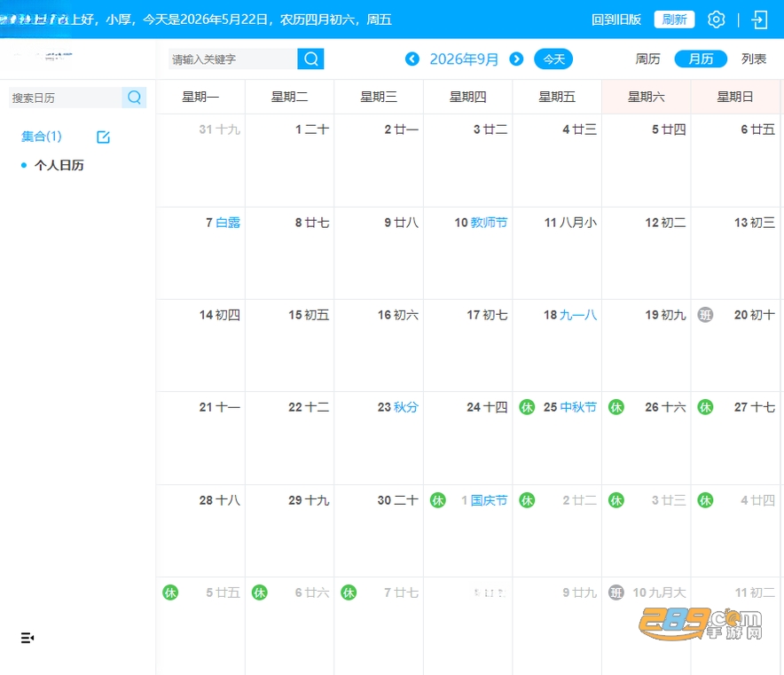Select the day cell 13 初三
The height and width of the screenshot is (675, 784).
tap(735, 253)
